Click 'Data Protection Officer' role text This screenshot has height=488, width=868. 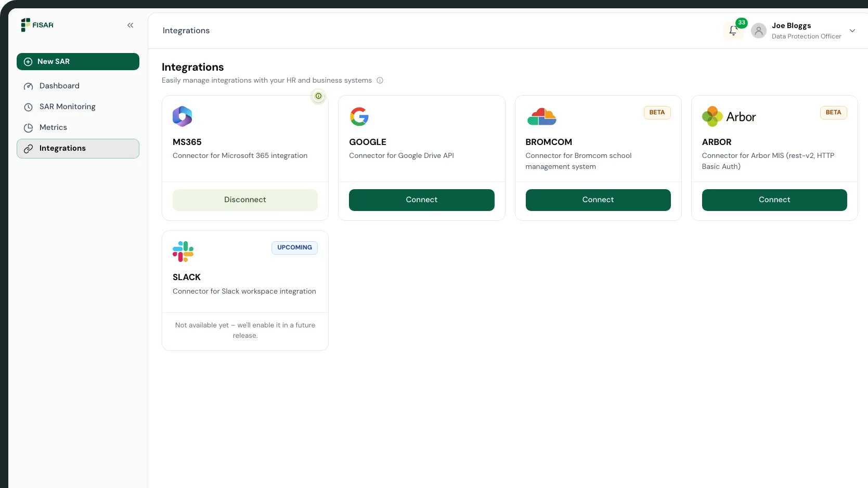coord(806,36)
